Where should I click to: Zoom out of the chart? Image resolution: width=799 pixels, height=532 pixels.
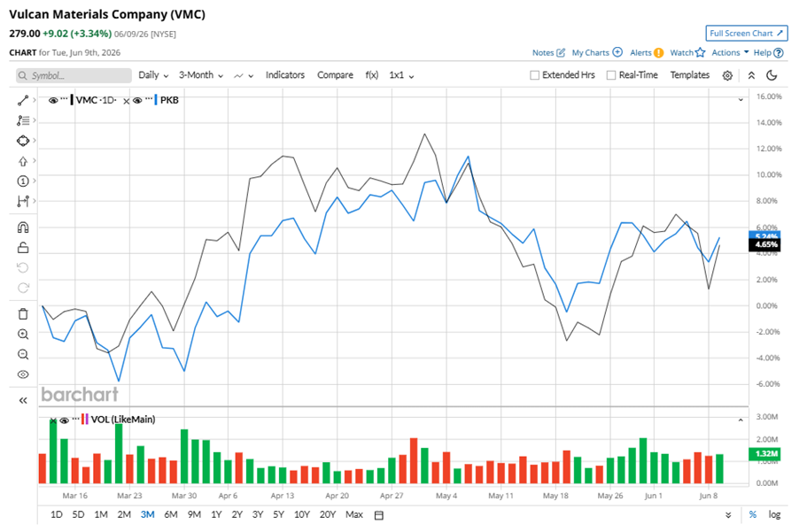[23, 354]
